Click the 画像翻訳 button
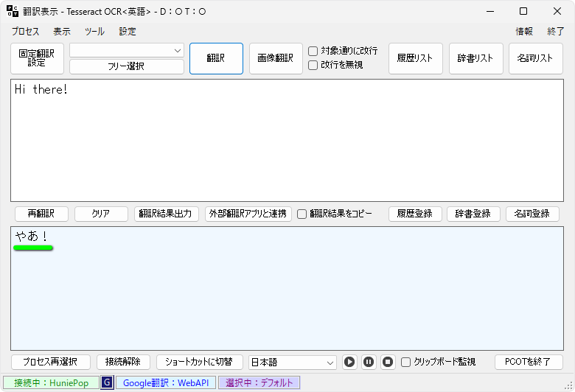This screenshot has height=392, width=575. tap(276, 59)
